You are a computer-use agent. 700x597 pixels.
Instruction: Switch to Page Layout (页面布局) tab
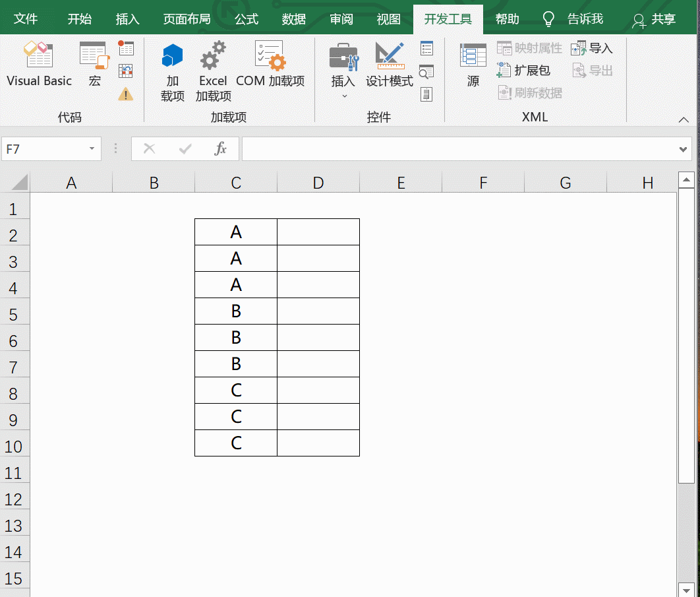click(187, 18)
